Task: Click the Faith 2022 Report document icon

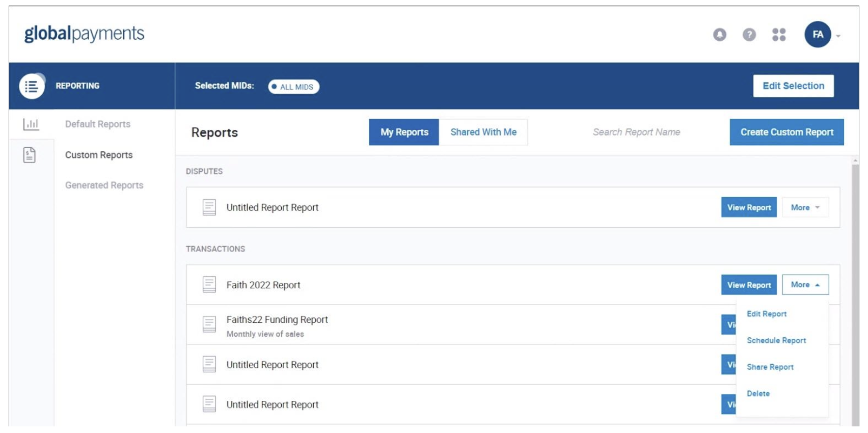Action: [x=209, y=285]
